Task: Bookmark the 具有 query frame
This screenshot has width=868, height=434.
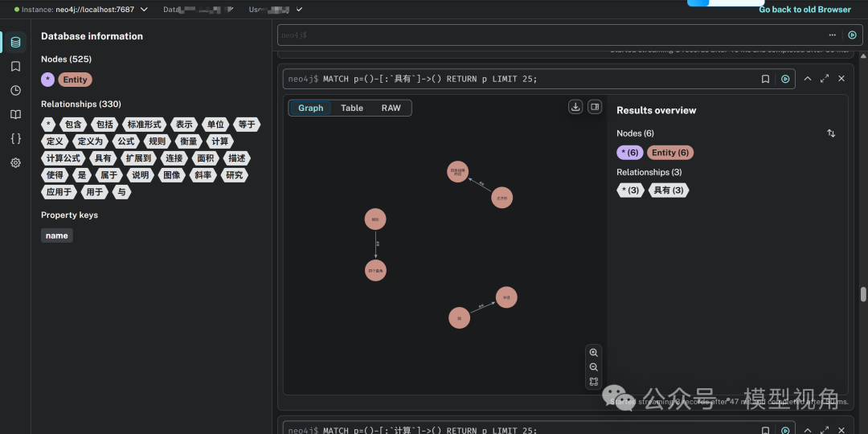Action: pos(766,79)
